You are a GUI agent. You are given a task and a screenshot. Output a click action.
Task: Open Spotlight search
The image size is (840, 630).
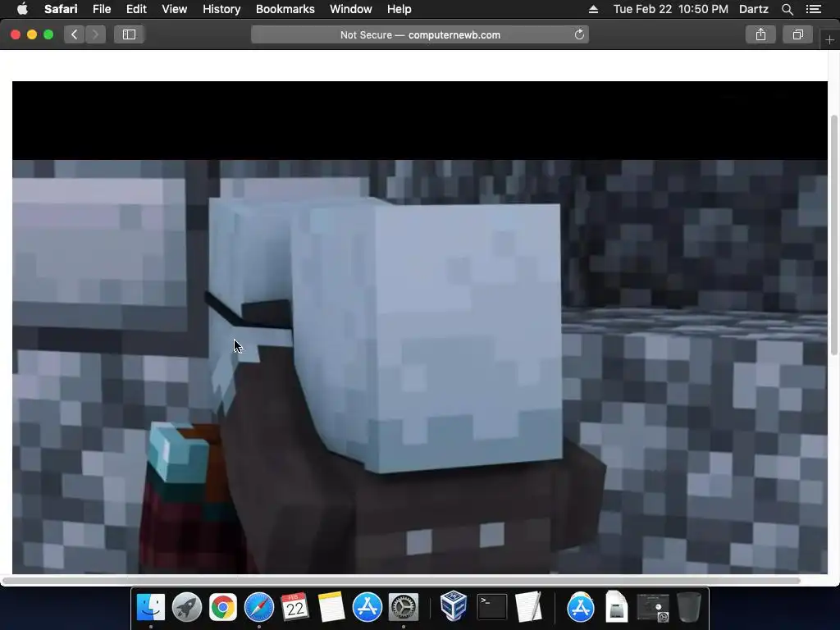787,9
